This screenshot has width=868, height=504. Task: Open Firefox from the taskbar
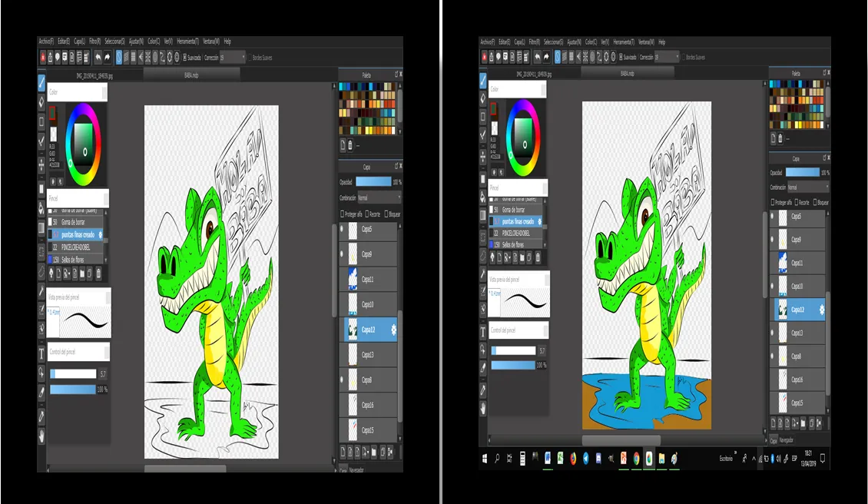(x=573, y=459)
